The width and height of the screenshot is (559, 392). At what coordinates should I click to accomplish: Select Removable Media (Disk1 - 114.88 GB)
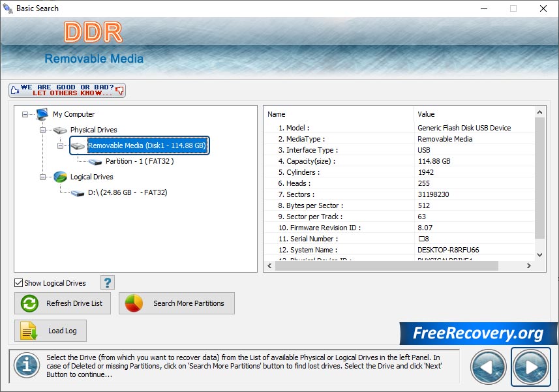(x=147, y=145)
